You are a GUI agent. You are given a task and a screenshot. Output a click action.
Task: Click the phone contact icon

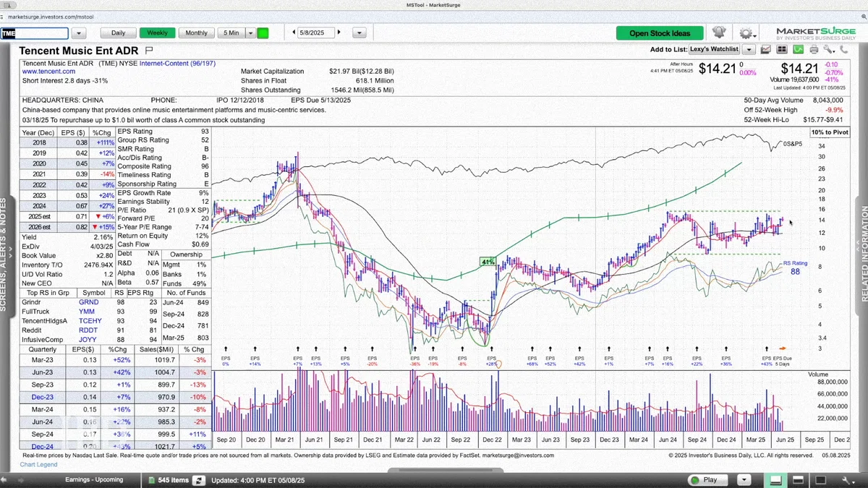pos(844,49)
